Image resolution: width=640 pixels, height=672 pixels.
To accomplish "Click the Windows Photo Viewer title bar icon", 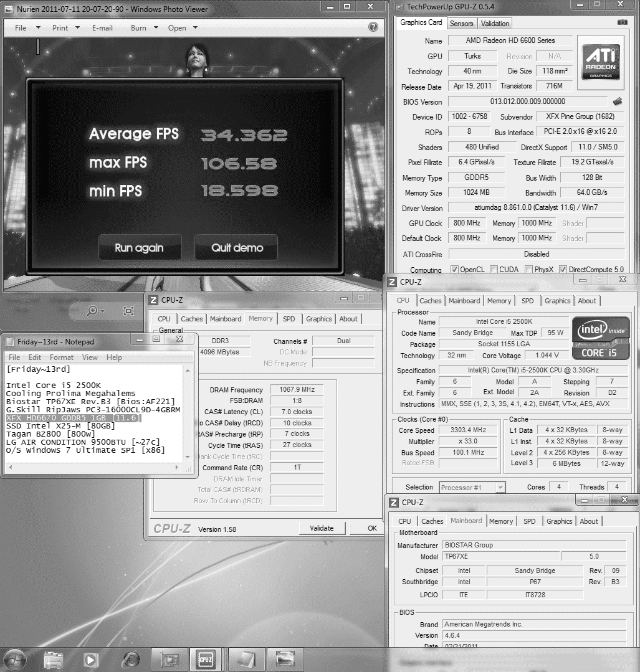I will pos(9,9).
